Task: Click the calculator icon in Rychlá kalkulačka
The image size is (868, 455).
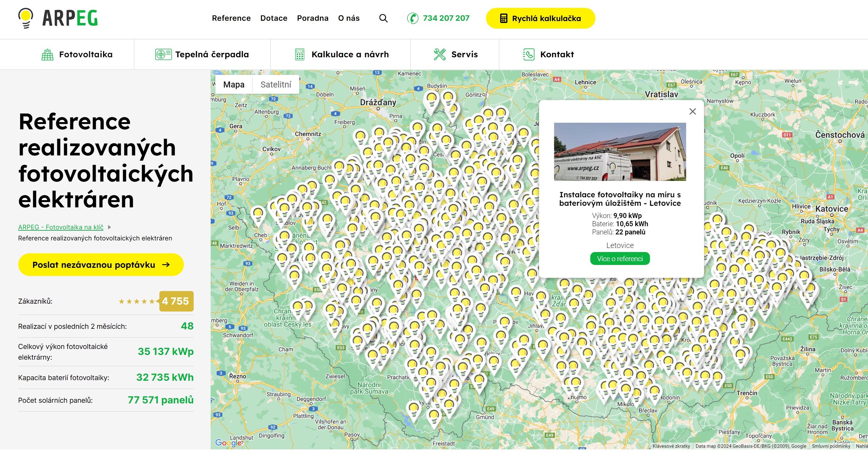Action: (503, 18)
